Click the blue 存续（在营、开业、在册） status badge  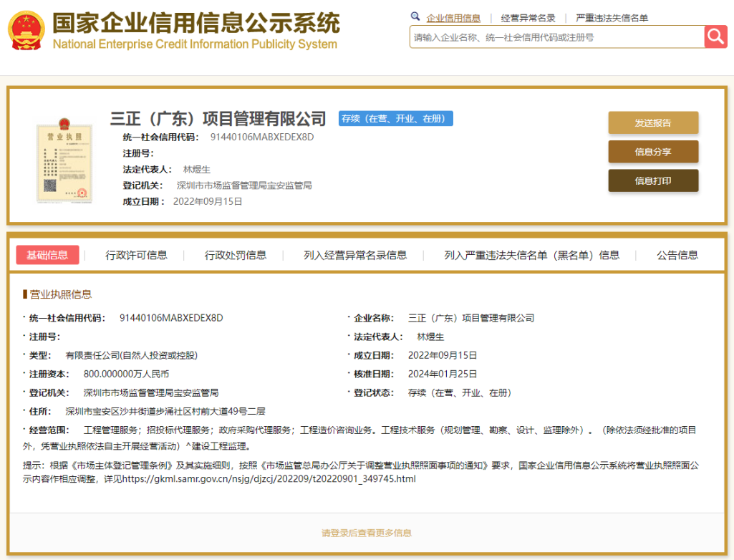[x=395, y=118]
